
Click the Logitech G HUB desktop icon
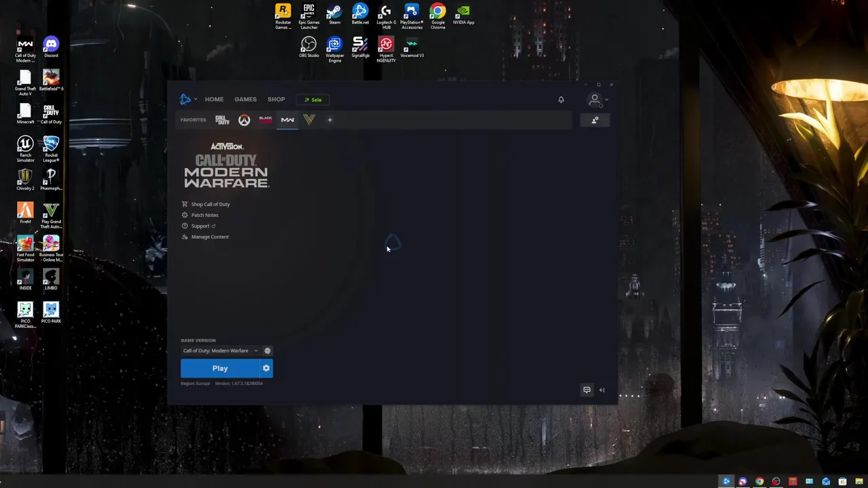pyautogui.click(x=386, y=16)
